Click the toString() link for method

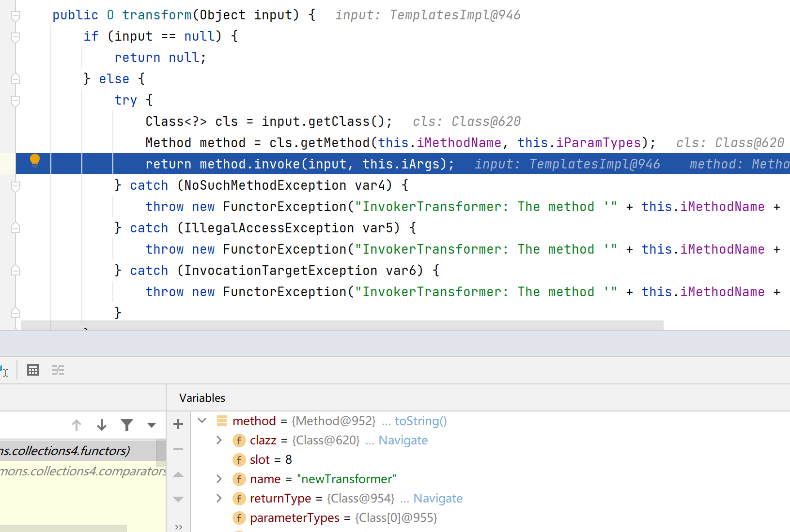pyautogui.click(x=420, y=421)
